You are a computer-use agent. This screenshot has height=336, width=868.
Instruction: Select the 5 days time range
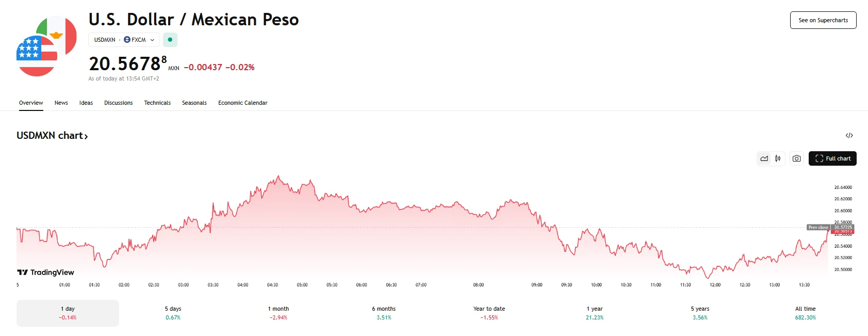[173, 313]
